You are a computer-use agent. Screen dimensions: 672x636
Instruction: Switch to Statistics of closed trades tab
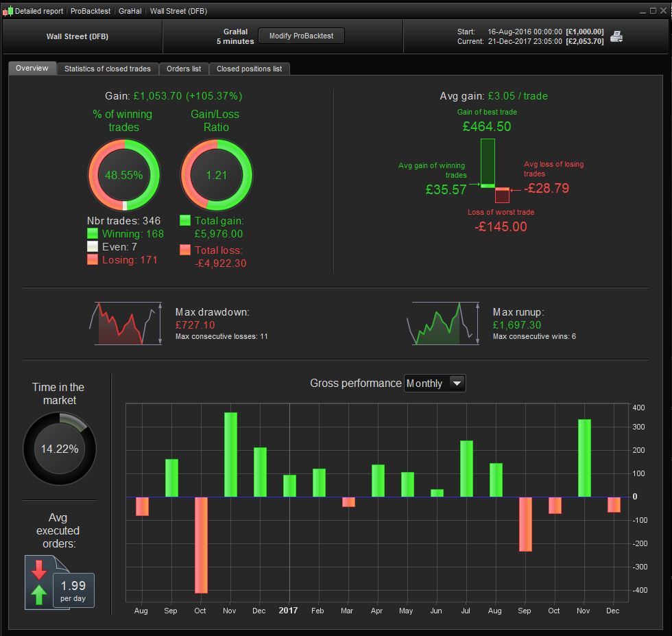(108, 69)
